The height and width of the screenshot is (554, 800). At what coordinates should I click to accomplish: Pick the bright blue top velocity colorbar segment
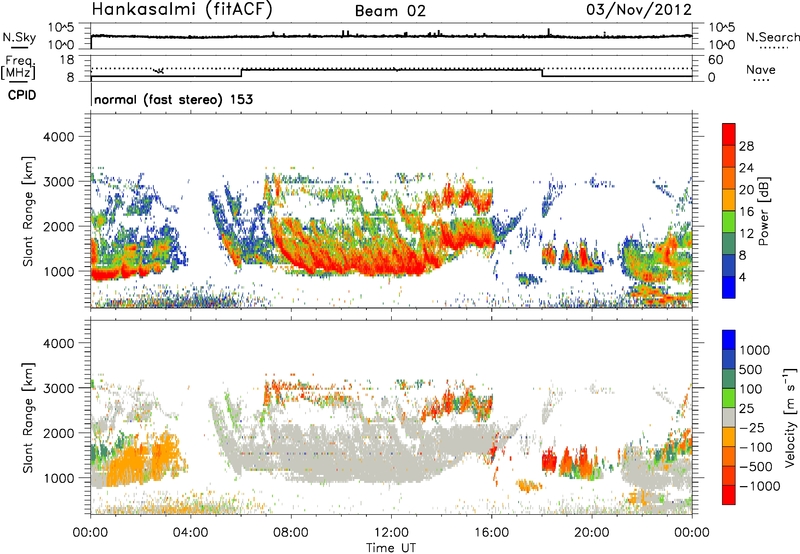coord(729,340)
